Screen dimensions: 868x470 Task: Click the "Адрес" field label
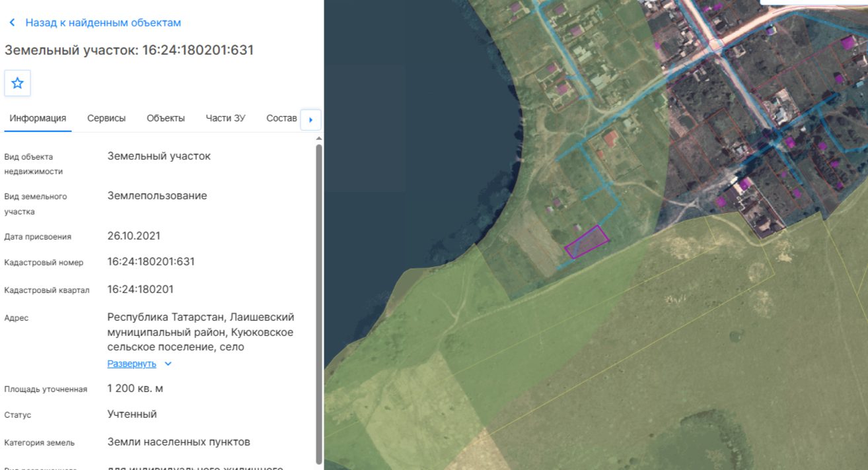click(x=17, y=318)
